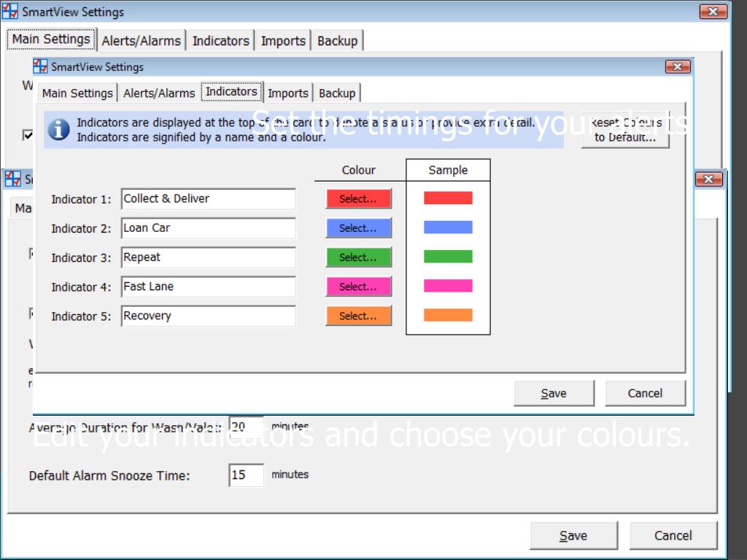Screen dimensions: 747x560
Task: Click the 'Indicator 5:' label
Action: click(x=81, y=316)
